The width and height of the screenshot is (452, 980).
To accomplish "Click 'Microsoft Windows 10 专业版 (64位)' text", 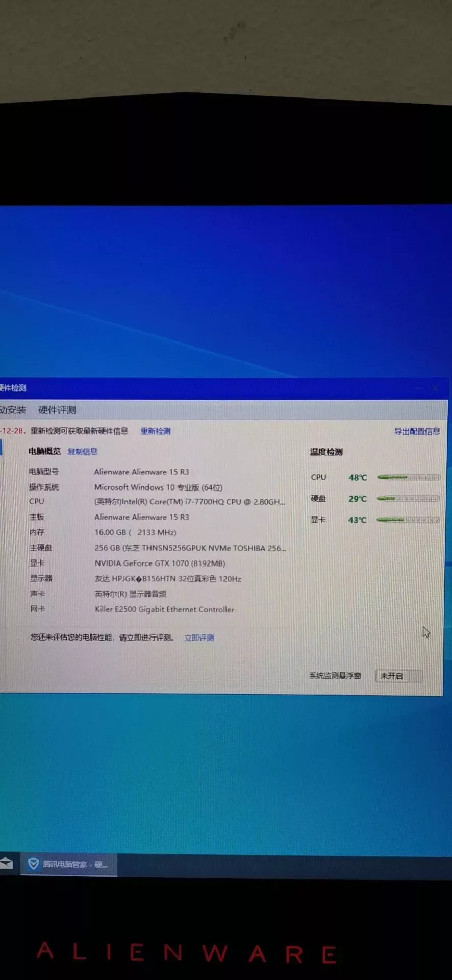I will point(158,487).
